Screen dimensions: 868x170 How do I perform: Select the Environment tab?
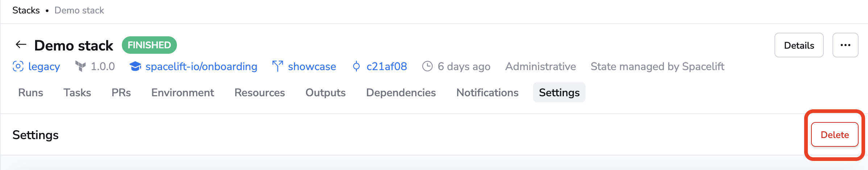183,93
